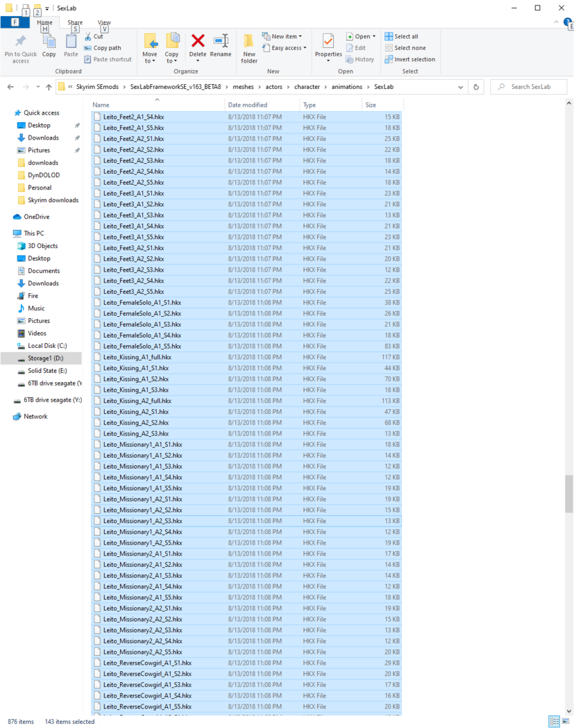
Task: Click 'meshes' in the address path
Action: tap(243, 87)
